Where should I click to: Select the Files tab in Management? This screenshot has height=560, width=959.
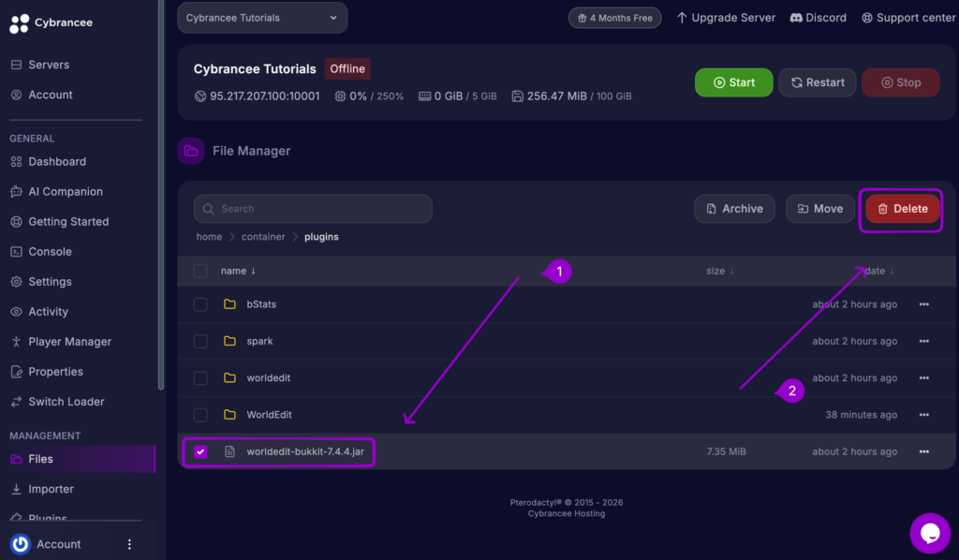tap(78, 459)
